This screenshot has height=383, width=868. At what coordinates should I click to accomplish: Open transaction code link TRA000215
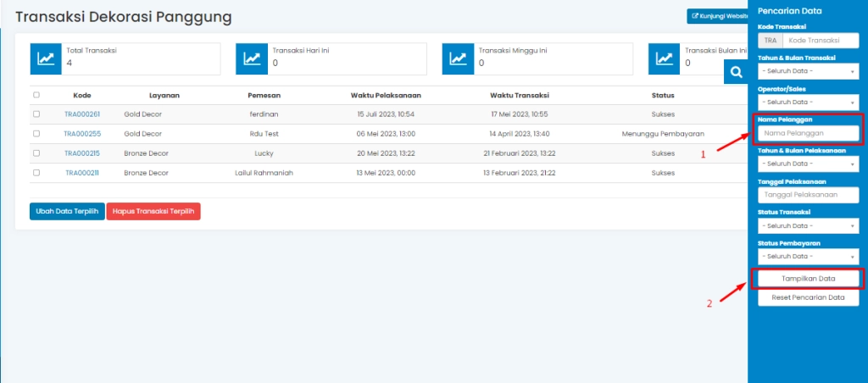click(x=82, y=153)
